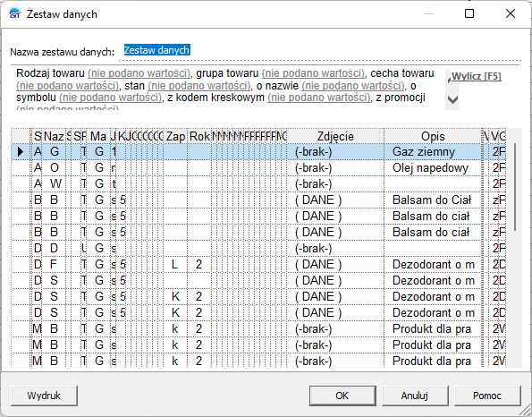Screen dimensions: 532x417
Task: Click the current row arrow indicator
Action: click(21, 152)
